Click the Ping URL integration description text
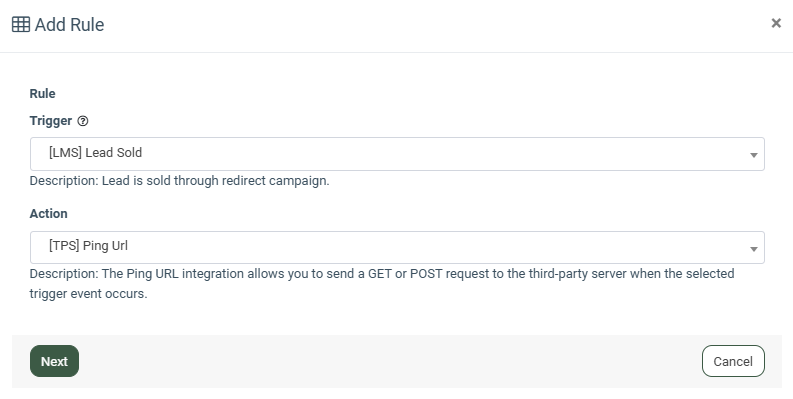This screenshot has width=793, height=399. tap(382, 283)
